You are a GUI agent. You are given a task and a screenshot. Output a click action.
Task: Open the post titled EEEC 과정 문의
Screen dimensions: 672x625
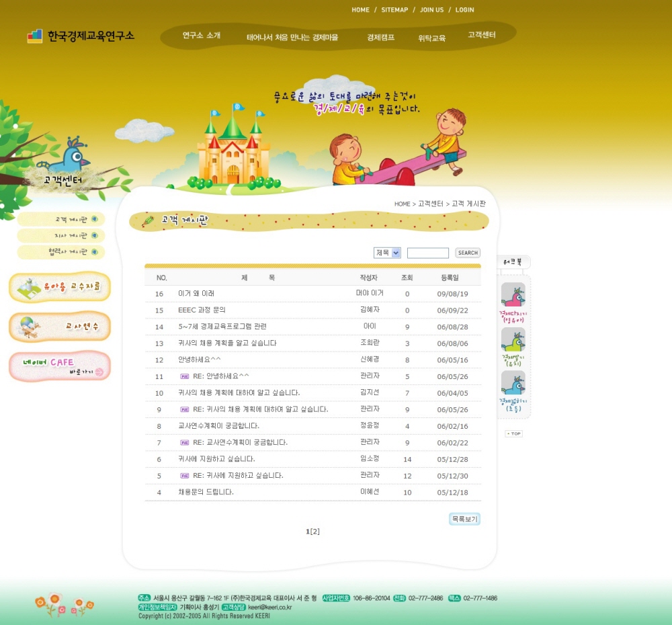(202, 310)
